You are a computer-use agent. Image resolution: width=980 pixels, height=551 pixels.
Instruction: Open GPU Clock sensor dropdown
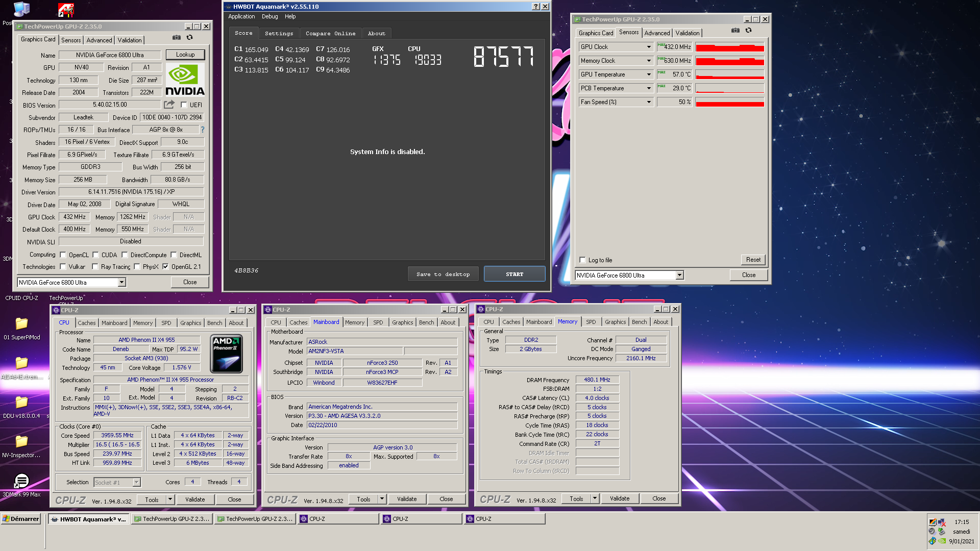(649, 47)
